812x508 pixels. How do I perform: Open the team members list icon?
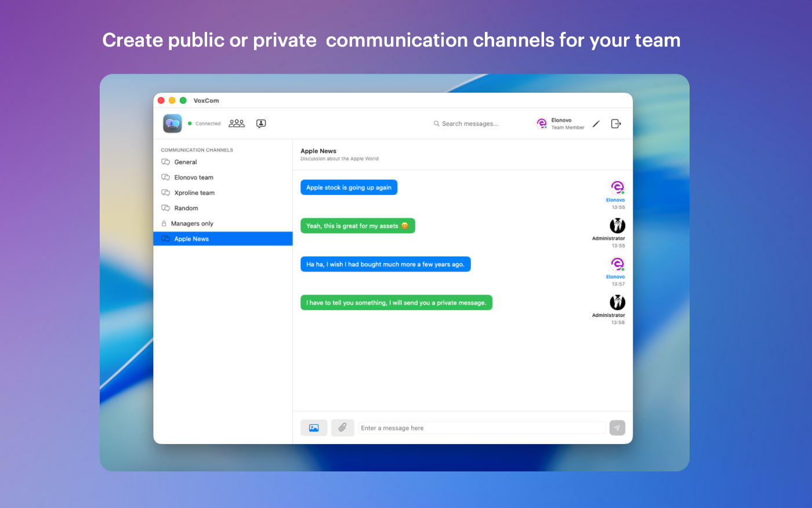[x=237, y=124]
